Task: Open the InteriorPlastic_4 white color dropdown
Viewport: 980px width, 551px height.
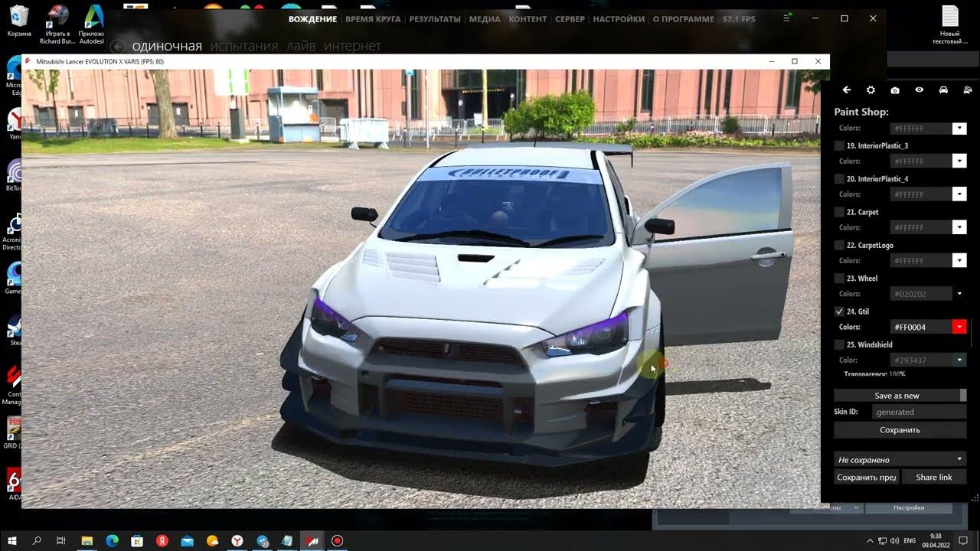Action: pos(959,194)
